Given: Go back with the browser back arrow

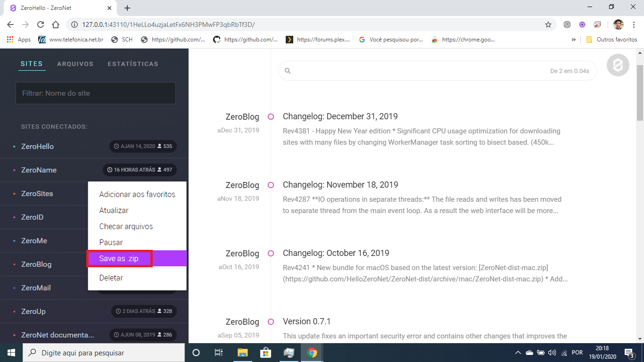Looking at the screenshot, I should [x=10, y=25].
